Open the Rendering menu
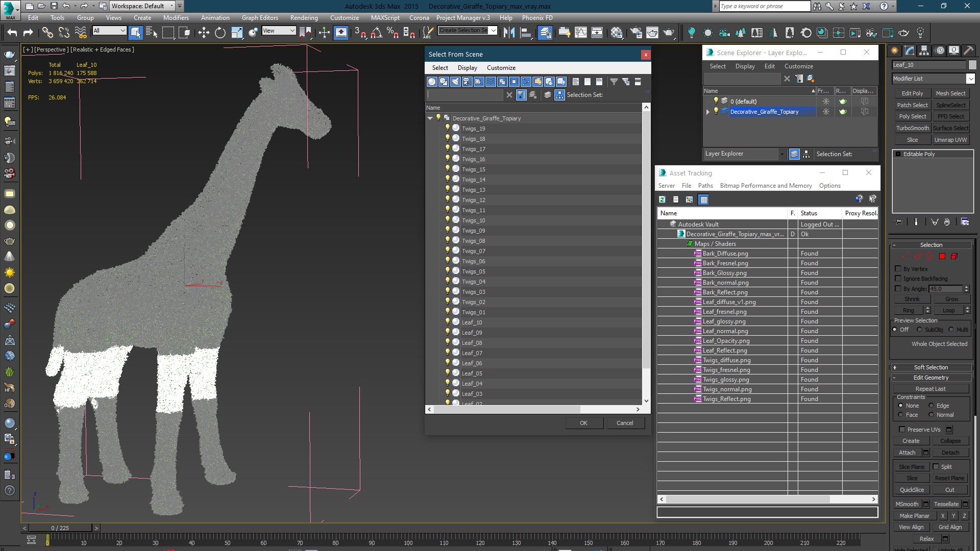Viewport: 980px width, 551px height. 304,18
